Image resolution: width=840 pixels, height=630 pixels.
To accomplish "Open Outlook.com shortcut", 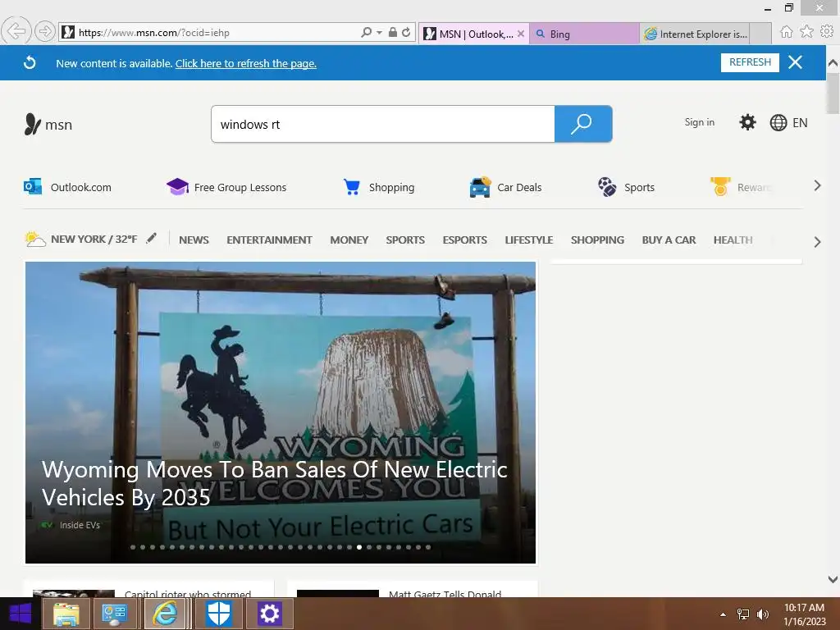I will click(67, 187).
